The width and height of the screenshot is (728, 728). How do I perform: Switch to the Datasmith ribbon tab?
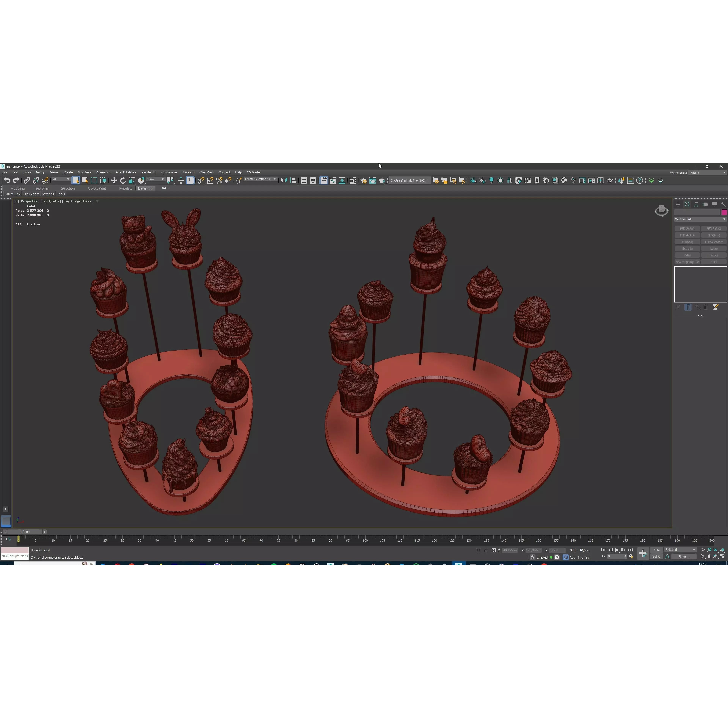point(145,188)
